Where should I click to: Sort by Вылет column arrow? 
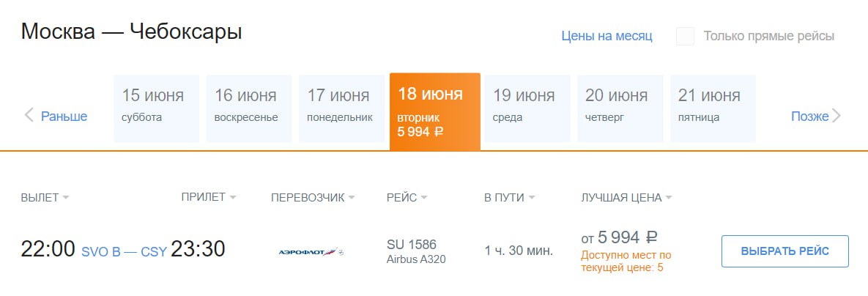pyautogui.click(x=66, y=198)
